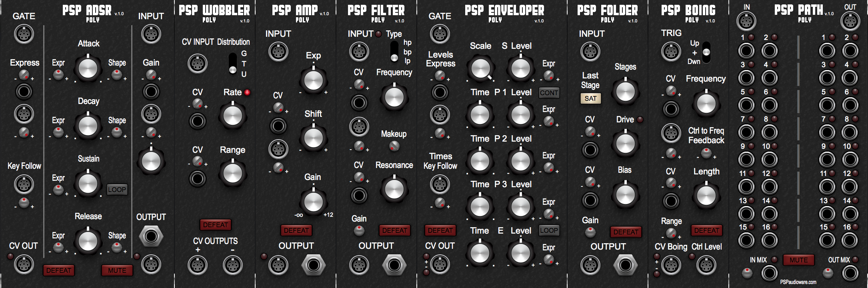Screen dimensions: 868x288
Task: Click the Ctrl Level poly jack
Action: pyautogui.click(x=706, y=265)
